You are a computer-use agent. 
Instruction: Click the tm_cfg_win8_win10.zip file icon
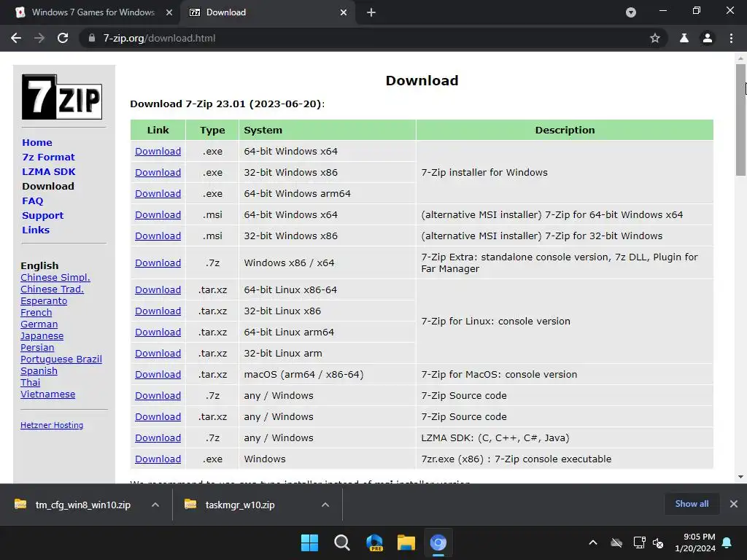20,504
